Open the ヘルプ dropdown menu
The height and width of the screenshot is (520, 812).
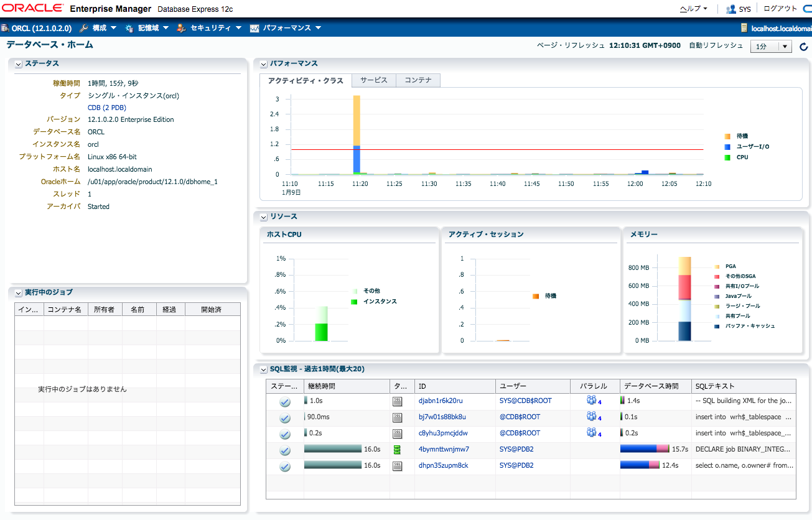click(694, 9)
